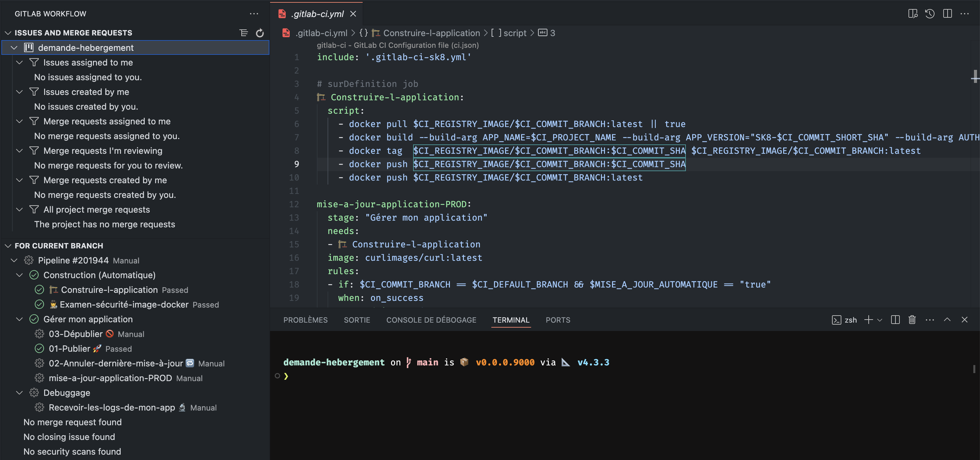The height and width of the screenshot is (460, 980).
Task: Kill terminal with the trash icon
Action: [912, 320]
